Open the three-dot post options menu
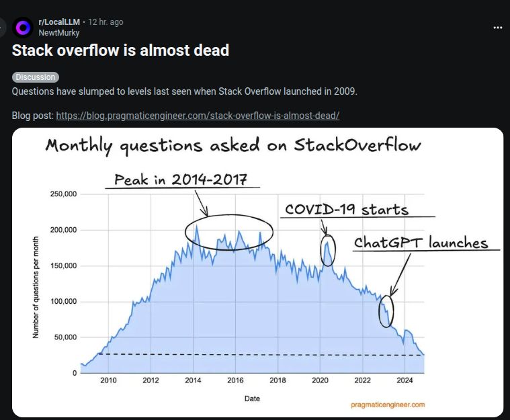This screenshot has height=420, width=510. coord(498,28)
